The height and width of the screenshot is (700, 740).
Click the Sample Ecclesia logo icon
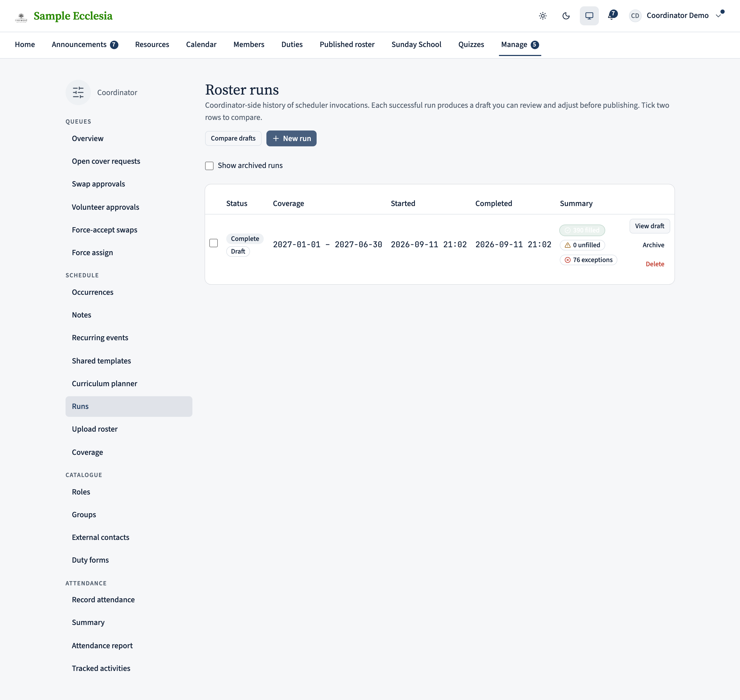pyautogui.click(x=21, y=17)
